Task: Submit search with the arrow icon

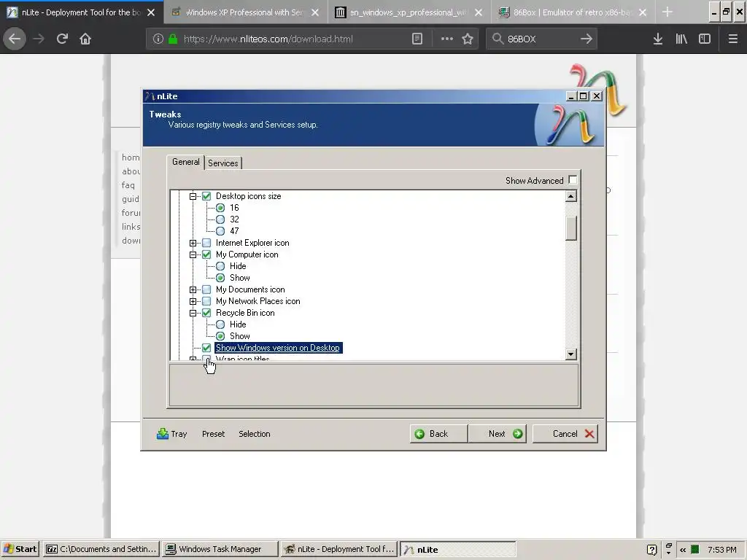Action: coord(586,39)
